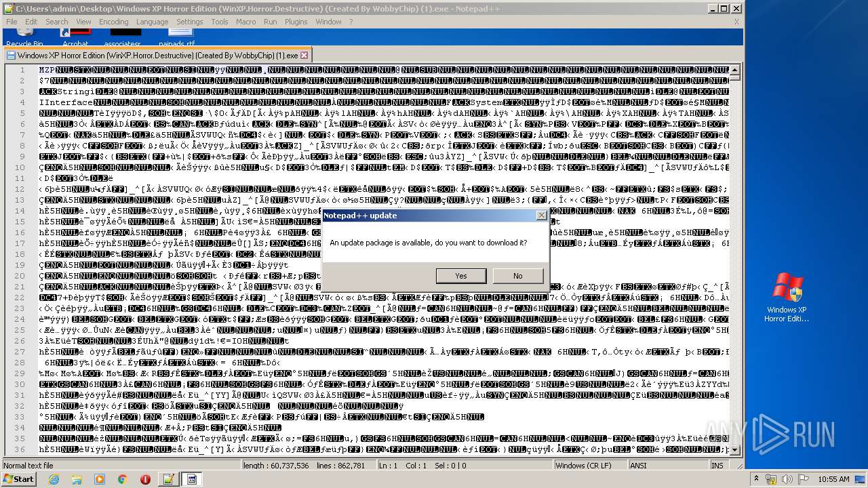Click line number 1 in the margin
The image size is (868, 488).
click(x=22, y=70)
